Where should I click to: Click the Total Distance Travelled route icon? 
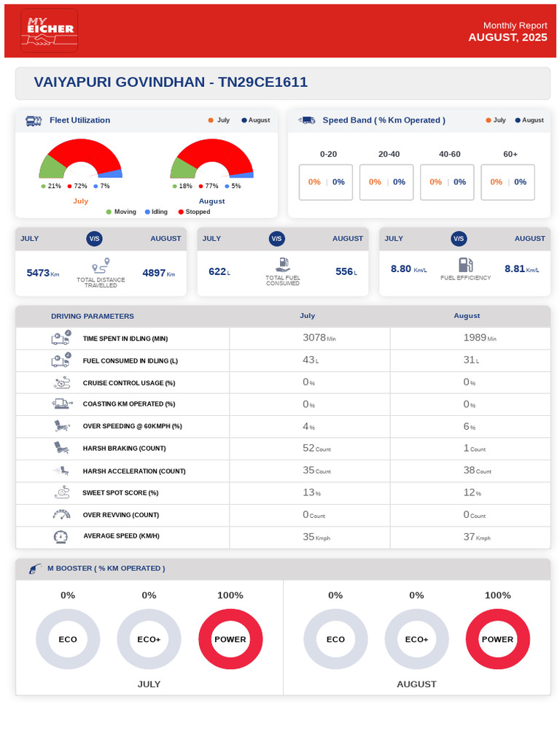101,266
